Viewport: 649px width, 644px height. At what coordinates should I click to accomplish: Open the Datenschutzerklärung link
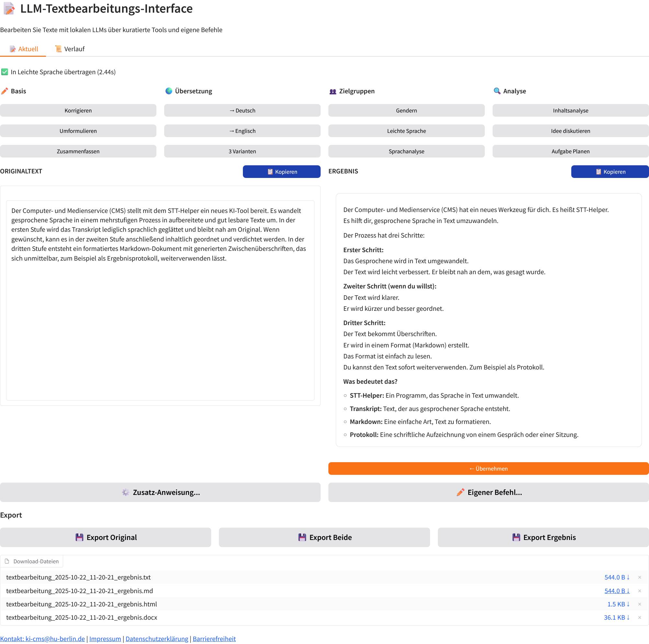pos(156,638)
